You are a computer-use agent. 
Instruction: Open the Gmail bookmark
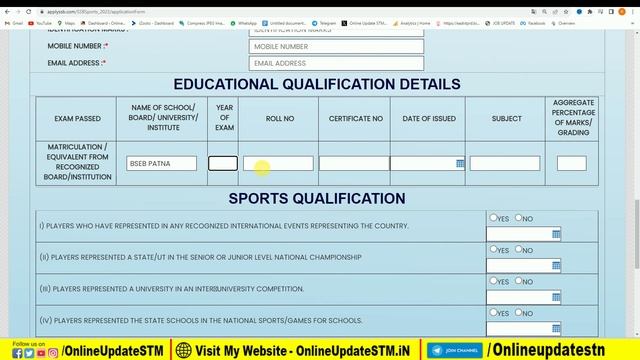pos(14,23)
